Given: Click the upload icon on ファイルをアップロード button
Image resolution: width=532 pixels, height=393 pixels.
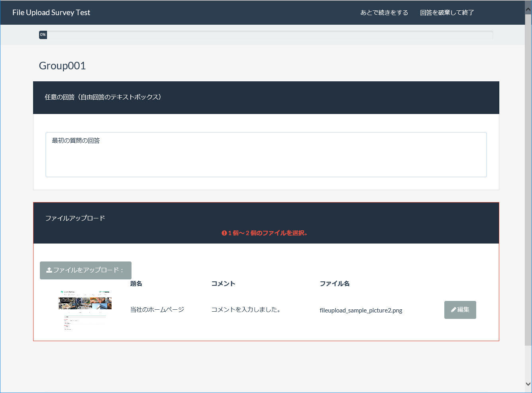Looking at the screenshot, I should click(x=49, y=270).
